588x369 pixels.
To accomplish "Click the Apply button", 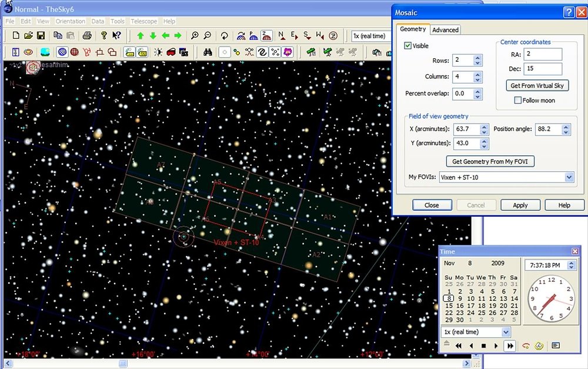I will click(x=520, y=205).
